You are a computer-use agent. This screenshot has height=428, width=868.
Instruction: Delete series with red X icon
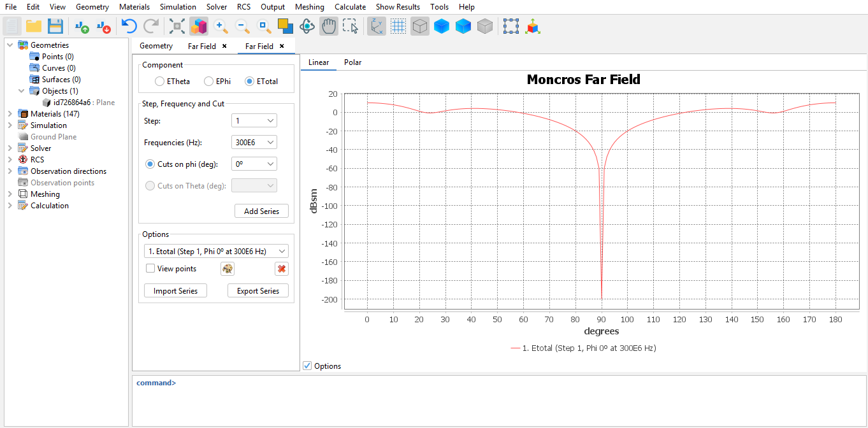(x=281, y=269)
